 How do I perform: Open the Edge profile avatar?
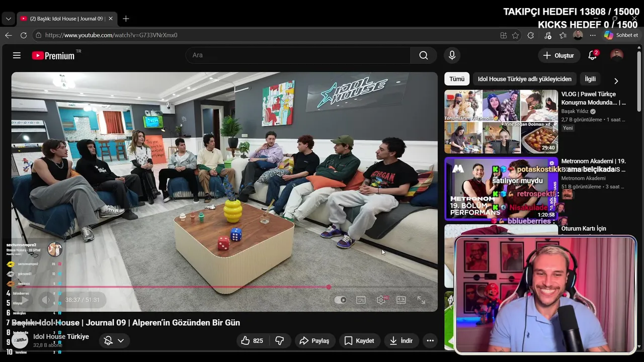click(578, 35)
